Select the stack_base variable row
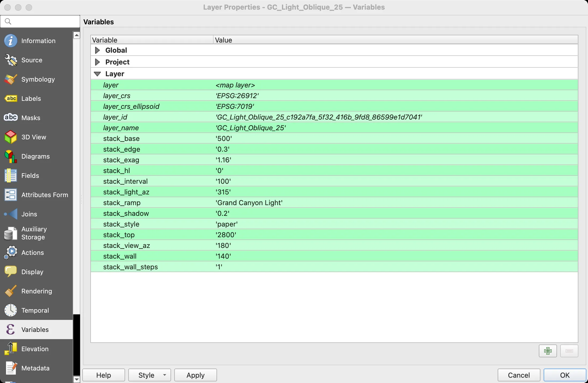 pyautogui.click(x=334, y=139)
